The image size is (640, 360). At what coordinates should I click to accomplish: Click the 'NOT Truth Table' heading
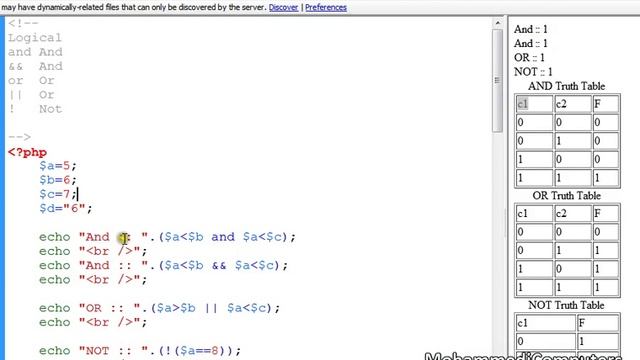pyautogui.click(x=567, y=305)
